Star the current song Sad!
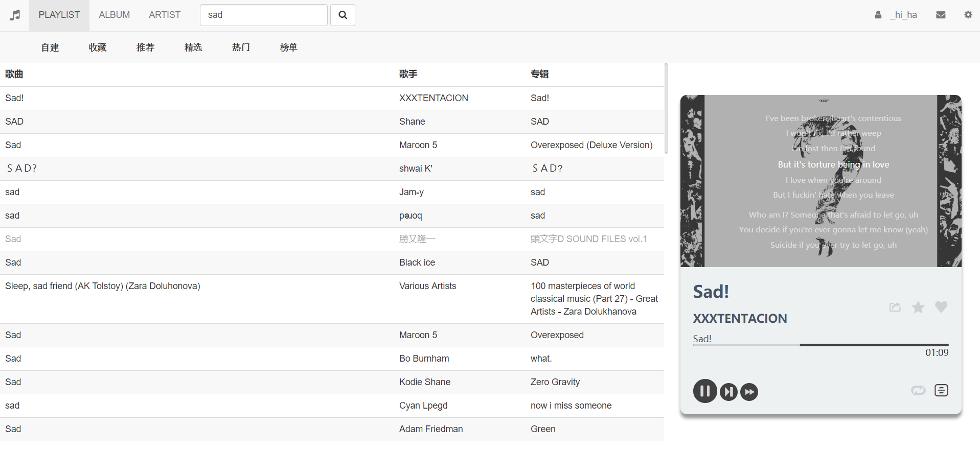The width and height of the screenshot is (980, 452). [918, 307]
